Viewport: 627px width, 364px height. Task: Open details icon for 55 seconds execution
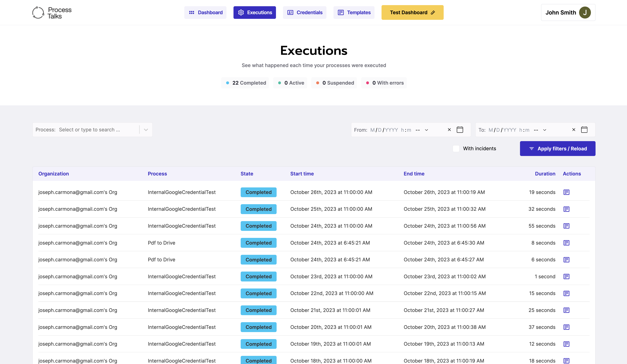566,226
